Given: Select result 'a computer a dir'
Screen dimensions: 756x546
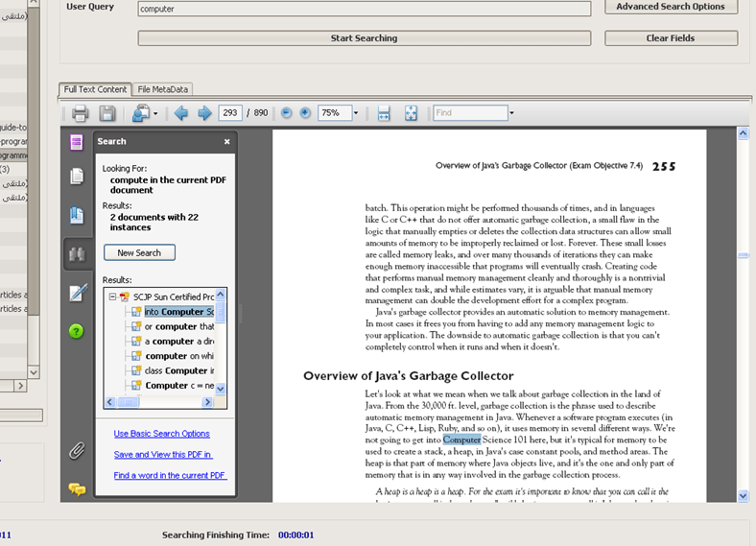Looking at the screenshot, I should pyautogui.click(x=178, y=341).
